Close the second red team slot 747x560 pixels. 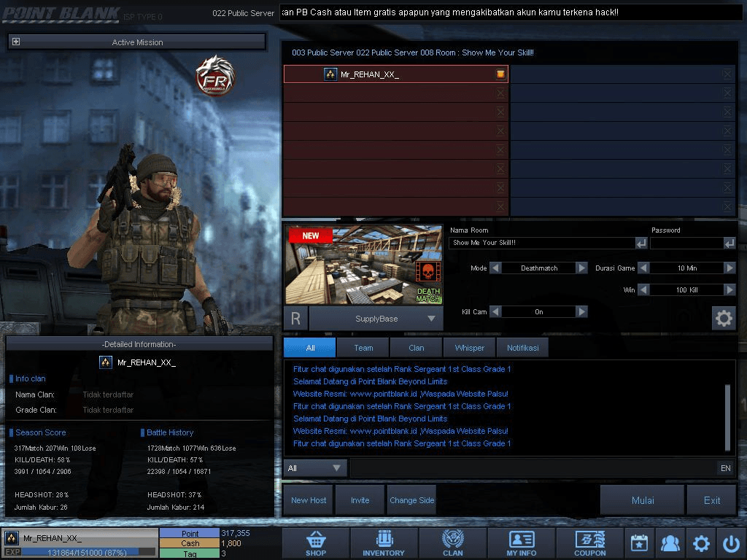(500, 93)
